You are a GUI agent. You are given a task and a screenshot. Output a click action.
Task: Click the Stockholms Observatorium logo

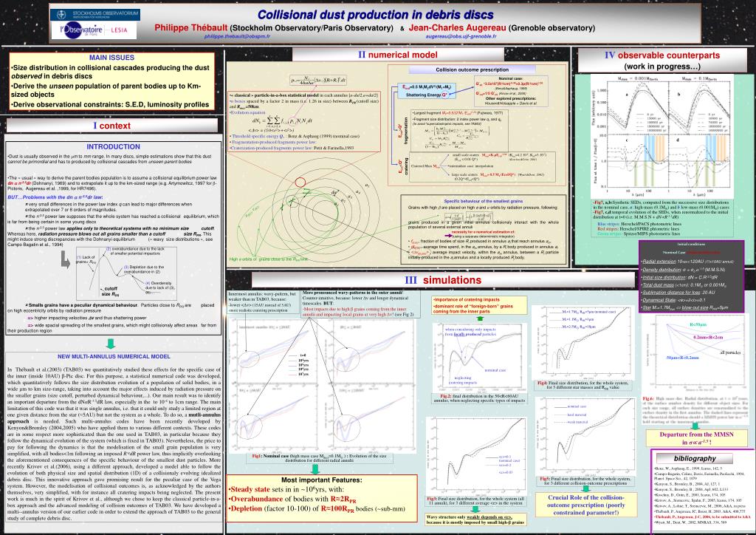click(x=95, y=14)
